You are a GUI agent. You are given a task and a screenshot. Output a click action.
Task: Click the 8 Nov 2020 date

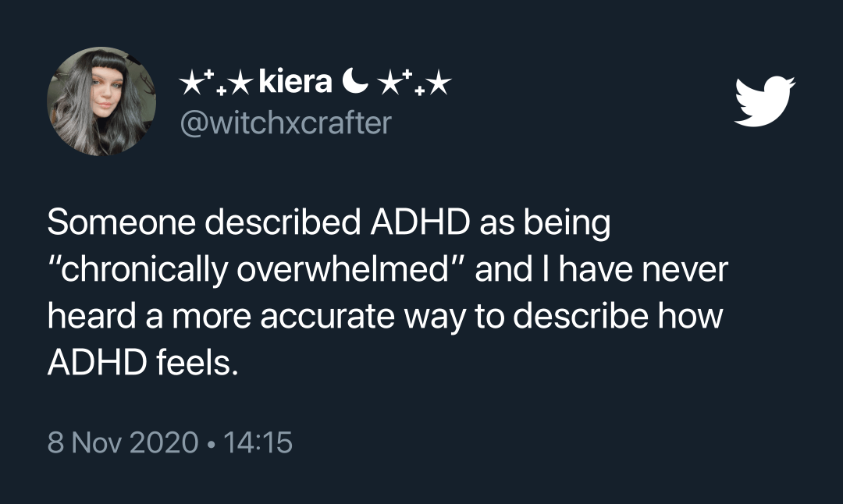123,442
